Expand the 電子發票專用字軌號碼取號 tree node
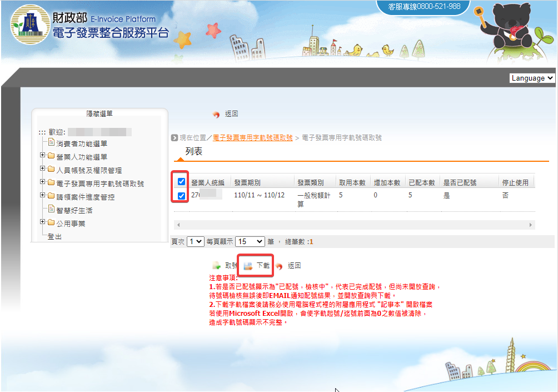The image size is (558, 392). coord(42,182)
